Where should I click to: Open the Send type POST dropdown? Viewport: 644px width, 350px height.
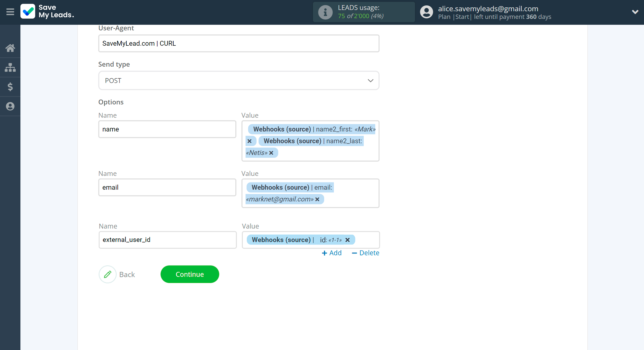tap(239, 81)
